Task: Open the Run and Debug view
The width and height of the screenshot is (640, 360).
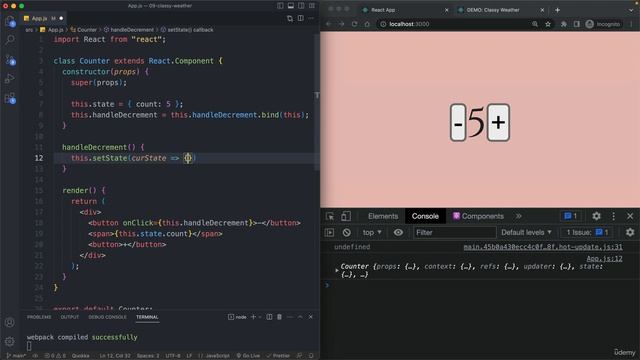Action: tap(10, 78)
